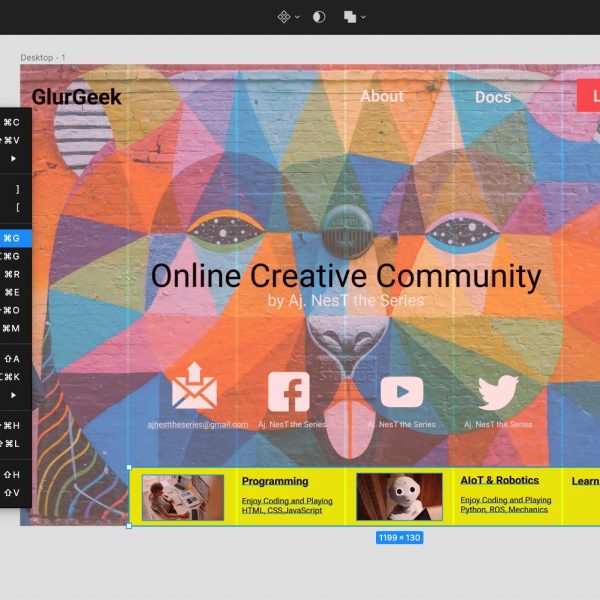
Task: Expand the Boolean operations dropdown arrow
Action: [x=363, y=17]
